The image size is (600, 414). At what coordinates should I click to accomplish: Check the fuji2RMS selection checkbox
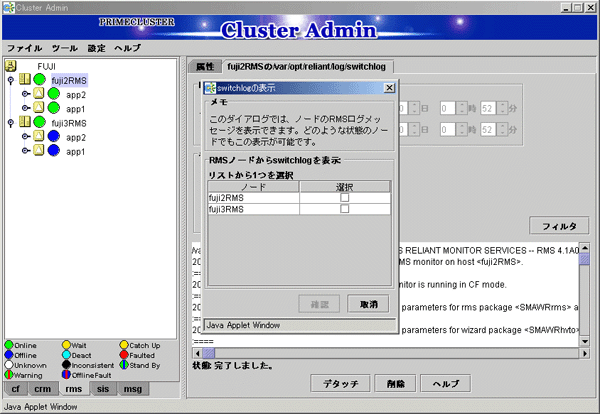(x=344, y=198)
